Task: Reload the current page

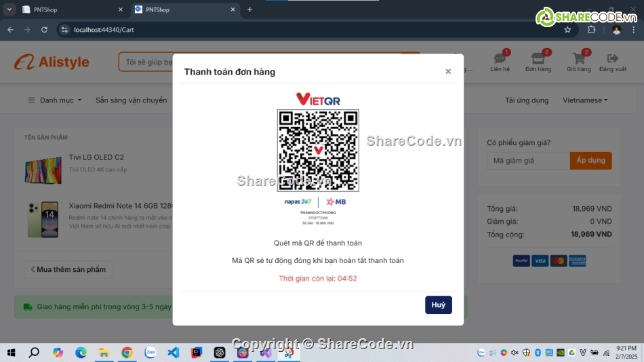Action: (44, 30)
